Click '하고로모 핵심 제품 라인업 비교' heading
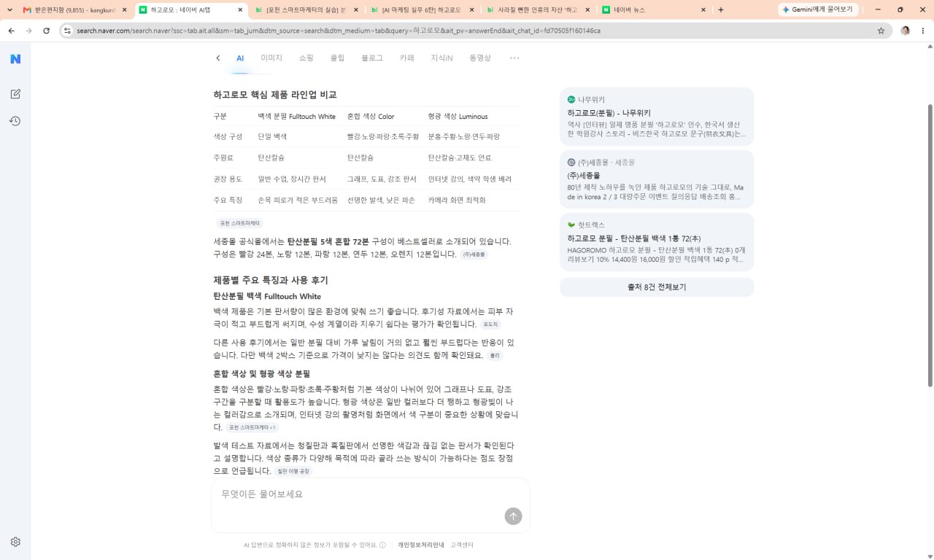This screenshot has height=560, width=934. (x=275, y=95)
